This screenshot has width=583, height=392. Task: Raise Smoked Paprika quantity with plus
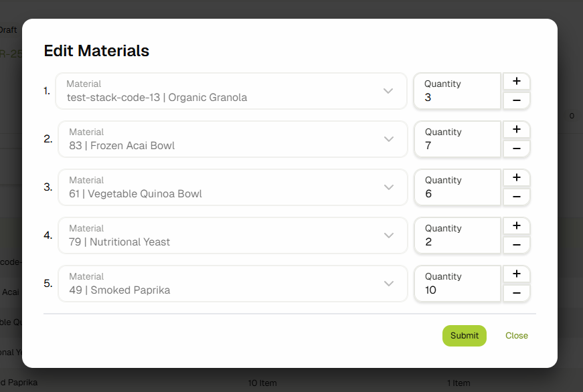click(x=516, y=274)
